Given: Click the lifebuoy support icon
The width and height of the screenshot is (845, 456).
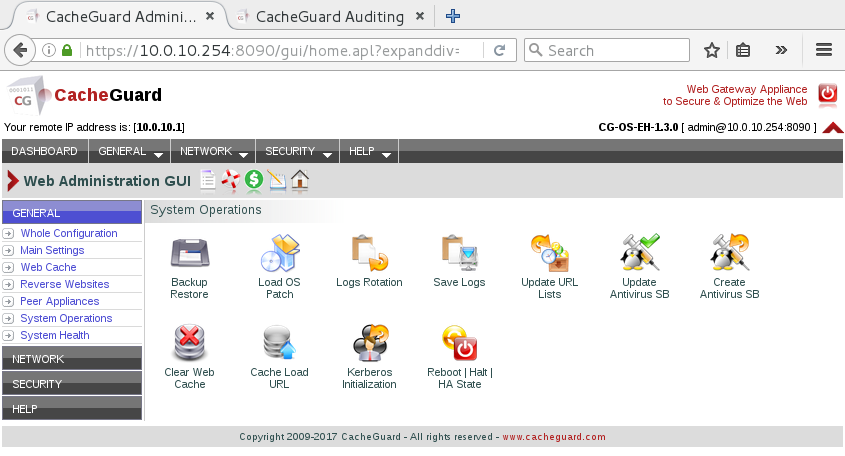Looking at the screenshot, I should point(231,180).
